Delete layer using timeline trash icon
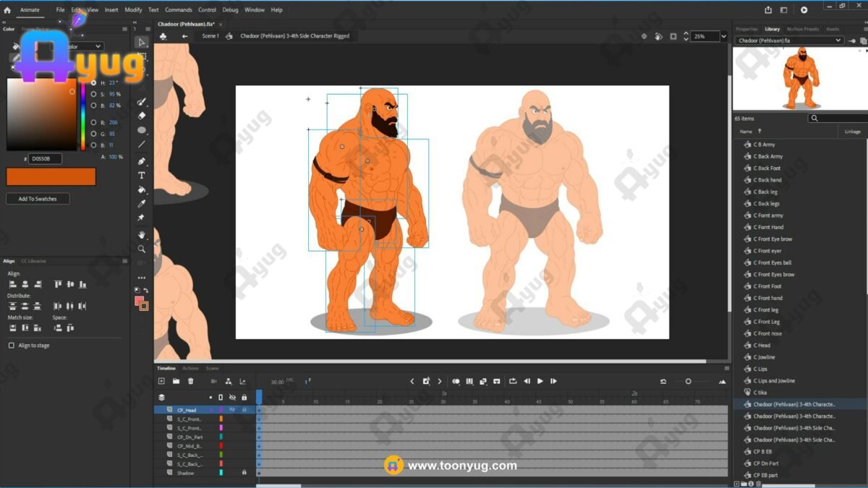 pos(191,381)
